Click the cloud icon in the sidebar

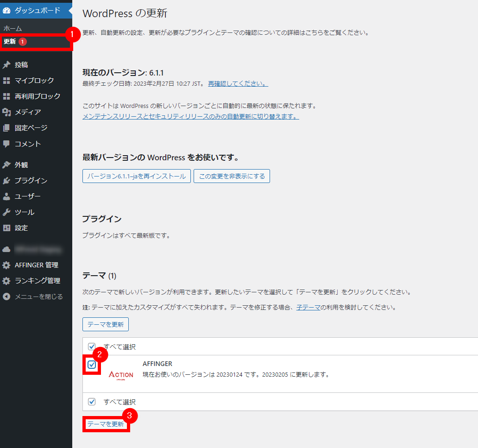pos(6,249)
